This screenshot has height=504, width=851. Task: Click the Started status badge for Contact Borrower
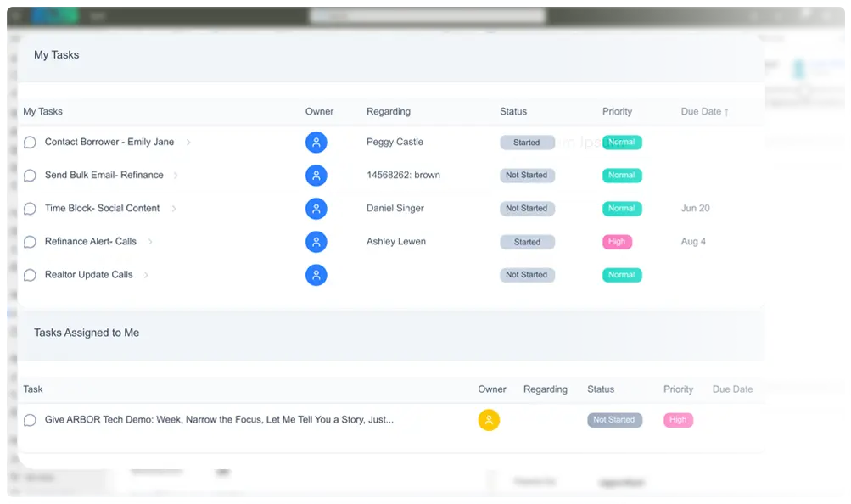[x=527, y=143]
